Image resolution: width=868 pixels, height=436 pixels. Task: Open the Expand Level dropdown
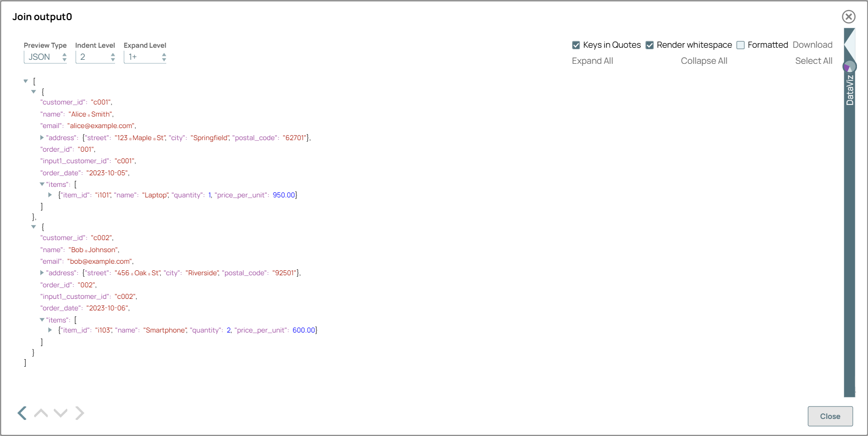tap(145, 57)
